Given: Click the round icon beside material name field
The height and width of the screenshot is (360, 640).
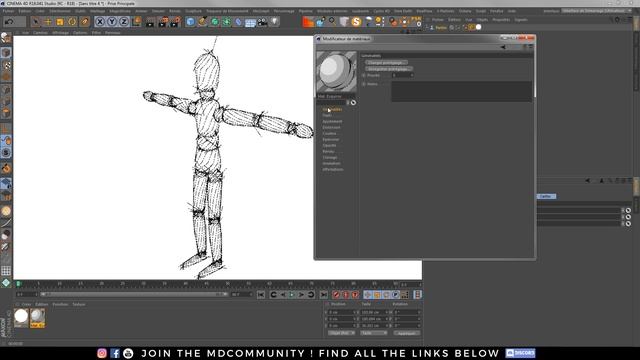Looking at the screenshot, I should click(353, 102).
